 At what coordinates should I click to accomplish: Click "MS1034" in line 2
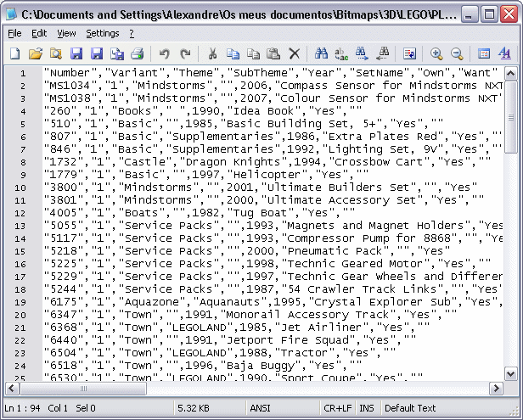(x=70, y=86)
